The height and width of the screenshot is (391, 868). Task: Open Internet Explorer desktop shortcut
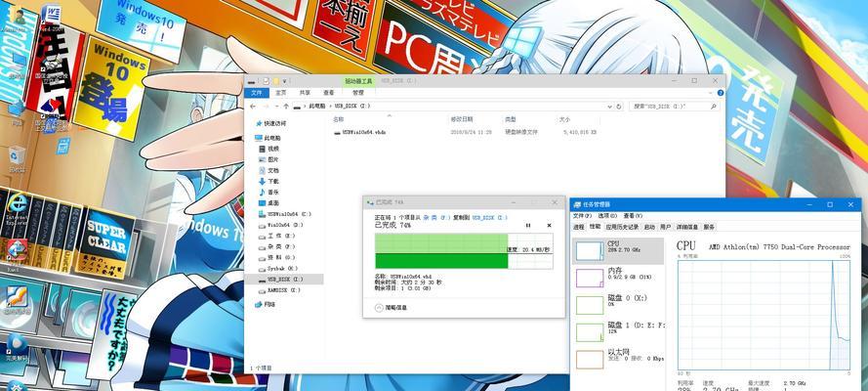[16, 209]
